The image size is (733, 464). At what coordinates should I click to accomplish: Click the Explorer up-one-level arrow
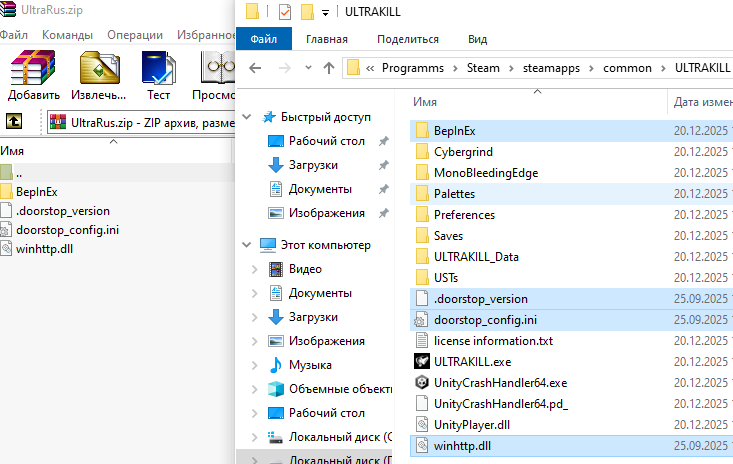(329, 68)
